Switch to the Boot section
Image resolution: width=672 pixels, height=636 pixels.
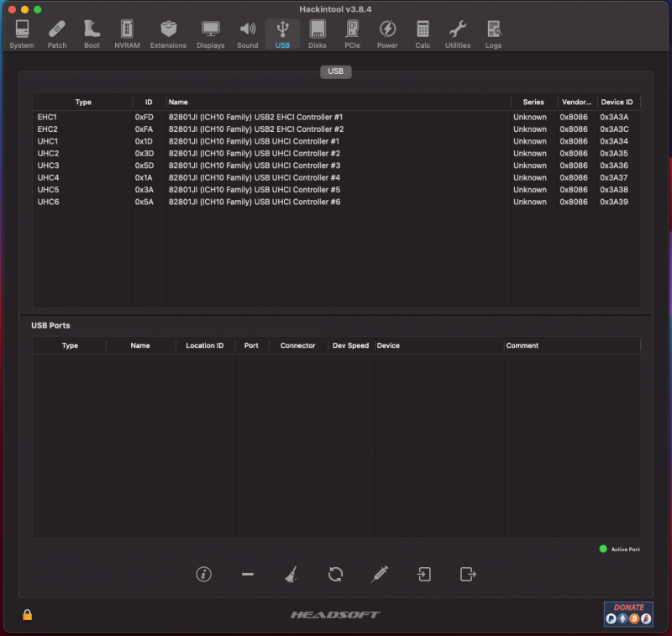(92, 34)
